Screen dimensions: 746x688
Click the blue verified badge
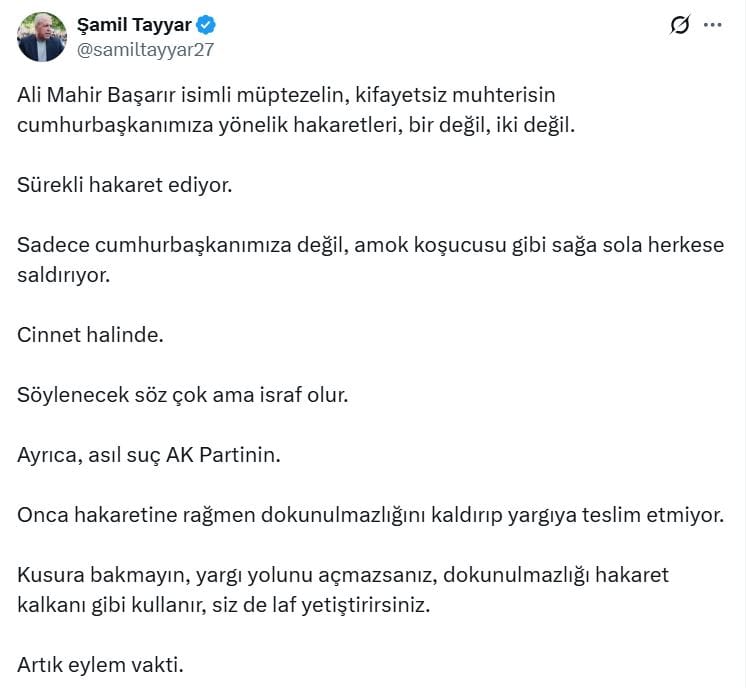tap(206, 26)
